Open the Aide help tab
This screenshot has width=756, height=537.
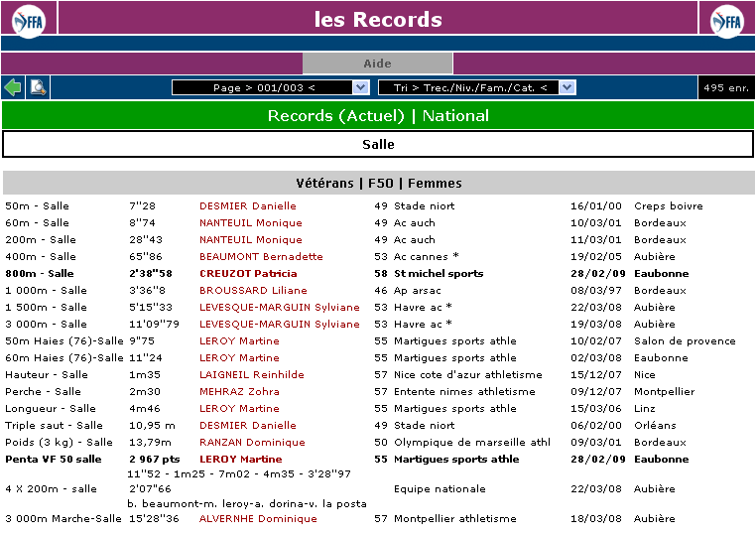378,64
